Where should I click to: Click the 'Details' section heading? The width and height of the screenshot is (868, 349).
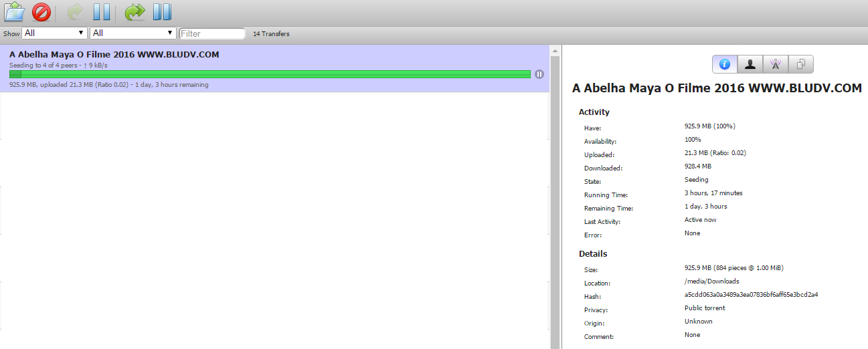[593, 254]
